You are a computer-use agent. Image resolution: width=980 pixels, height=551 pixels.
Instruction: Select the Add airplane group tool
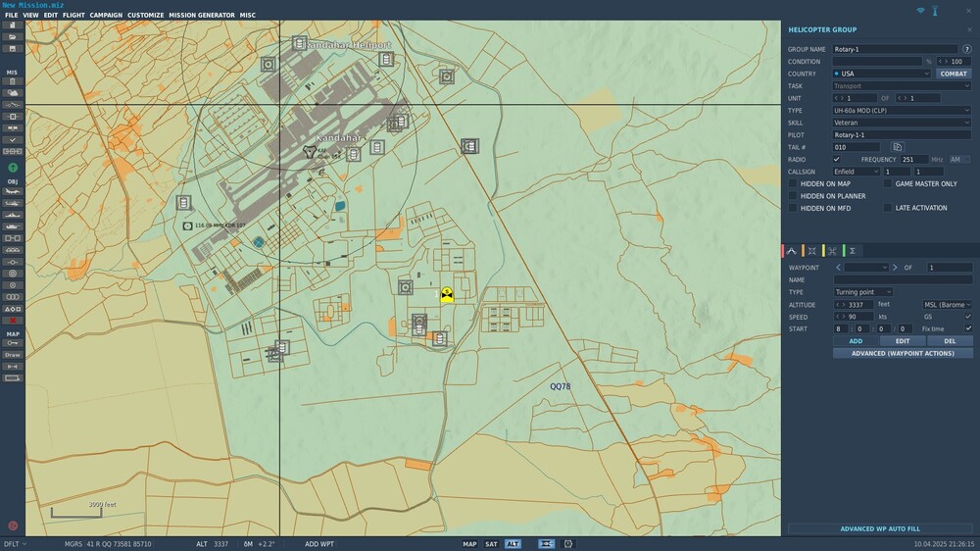(x=12, y=191)
